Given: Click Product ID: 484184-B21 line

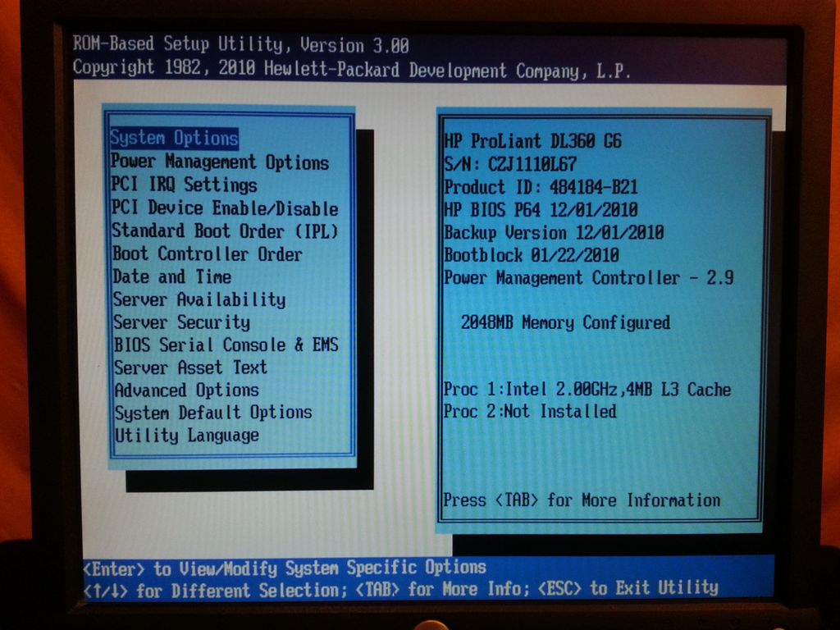Looking at the screenshot, I should (x=541, y=187).
